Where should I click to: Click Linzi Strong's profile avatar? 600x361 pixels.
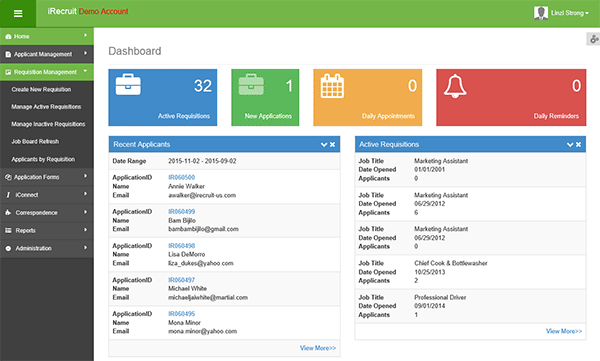click(x=541, y=13)
